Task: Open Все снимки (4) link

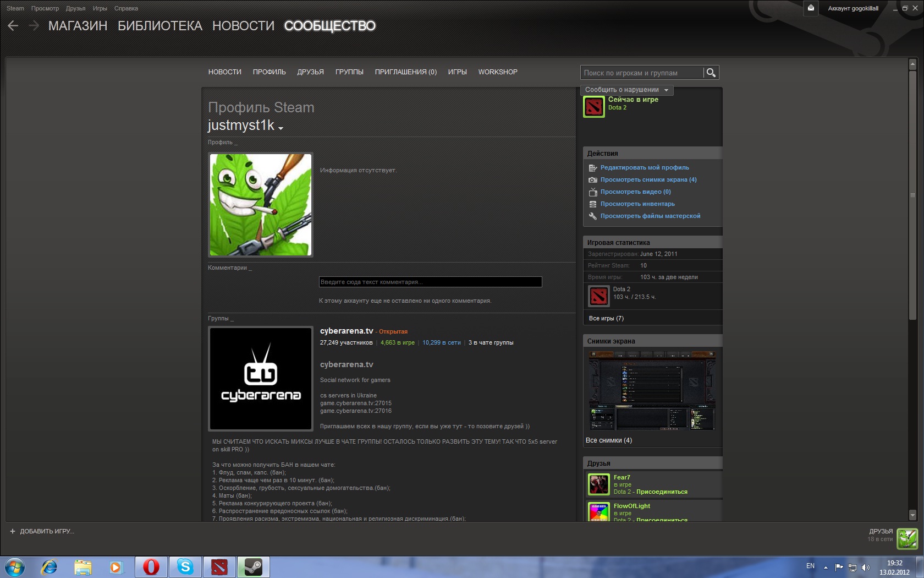Action: [x=609, y=440]
